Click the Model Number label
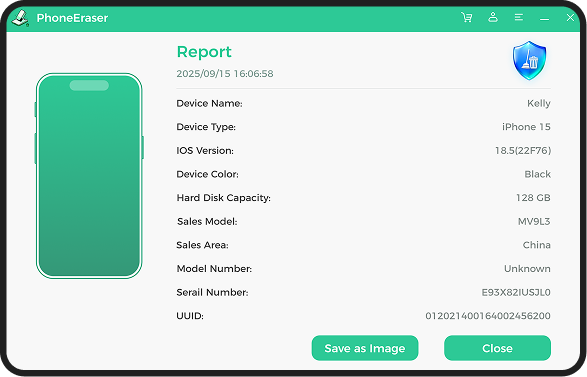 214,268
